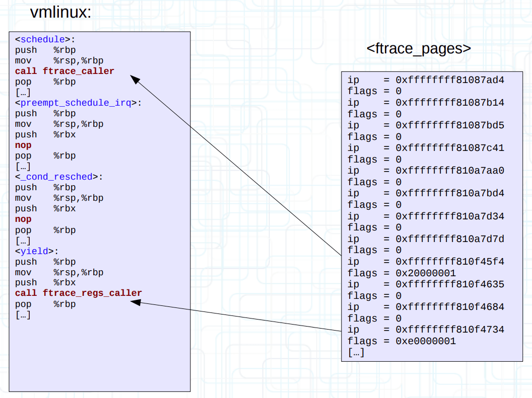
Task: Expand the ellipsis ending the yield block
Action: 23,315
